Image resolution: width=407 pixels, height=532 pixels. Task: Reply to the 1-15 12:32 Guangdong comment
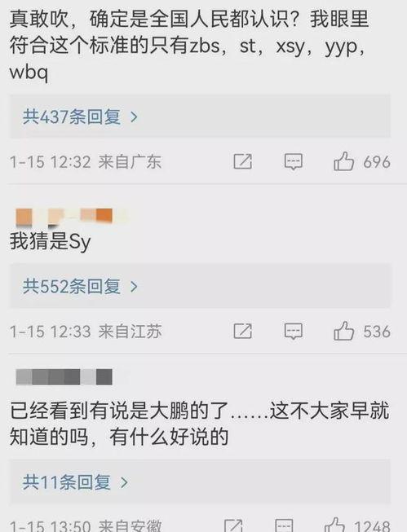294,161
